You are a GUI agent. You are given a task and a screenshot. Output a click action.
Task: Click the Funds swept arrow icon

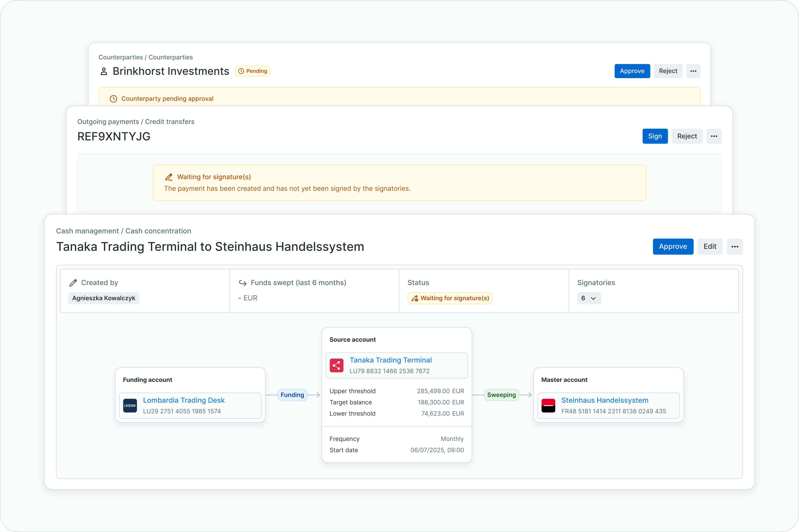click(243, 283)
